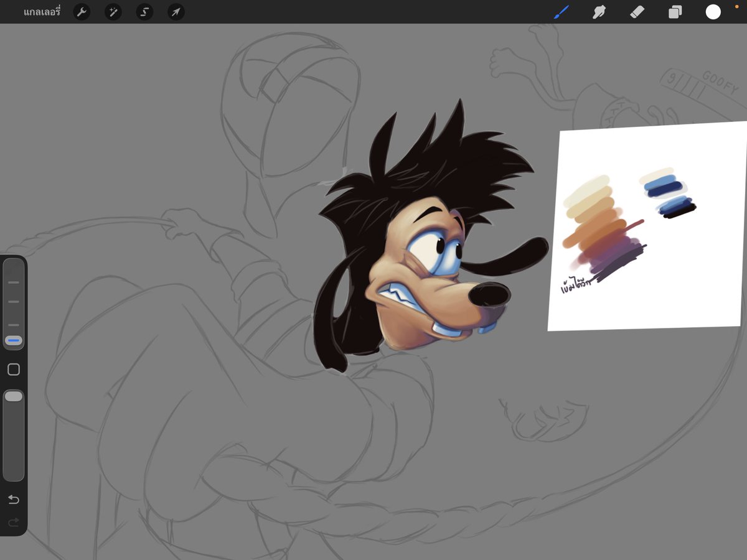Tap the square modify button in sidebar

(x=14, y=370)
